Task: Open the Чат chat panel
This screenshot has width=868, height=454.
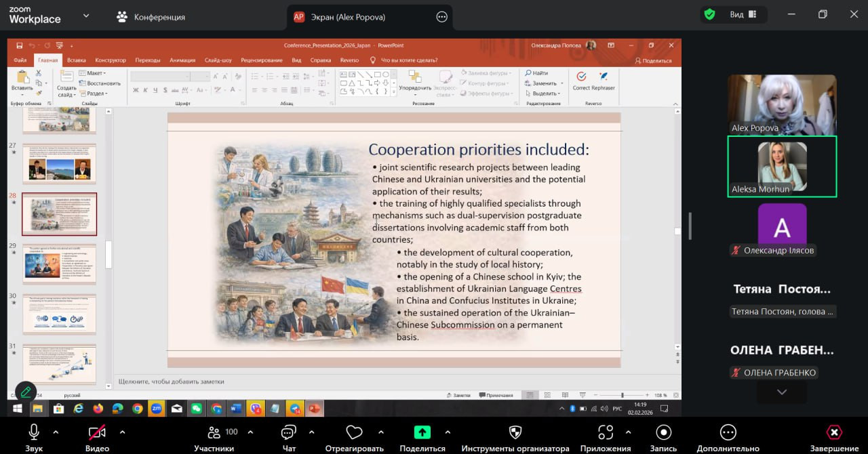Action: point(289,432)
